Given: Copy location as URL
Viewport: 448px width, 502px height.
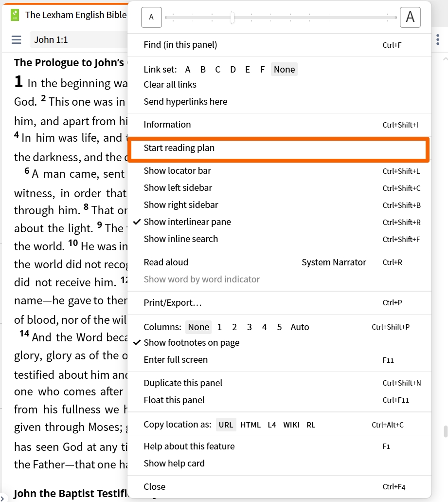Looking at the screenshot, I should (x=226, y=425).
